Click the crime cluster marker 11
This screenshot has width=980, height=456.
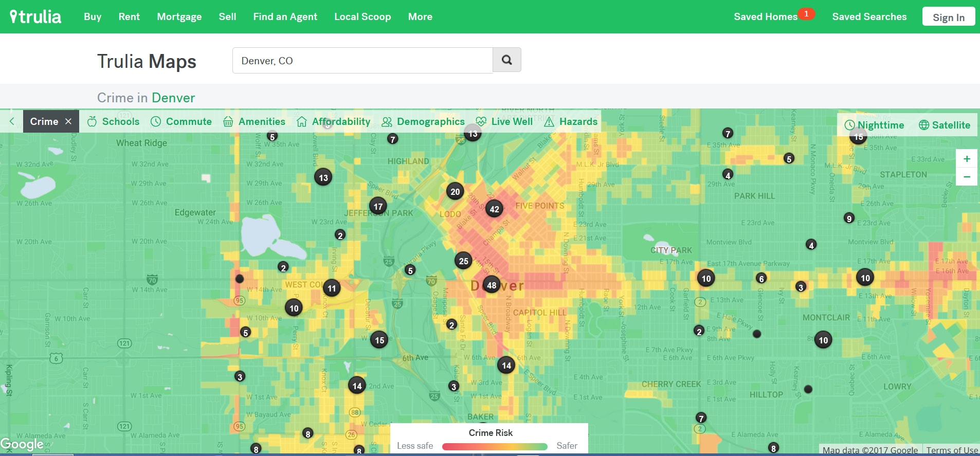coord(332,288)
